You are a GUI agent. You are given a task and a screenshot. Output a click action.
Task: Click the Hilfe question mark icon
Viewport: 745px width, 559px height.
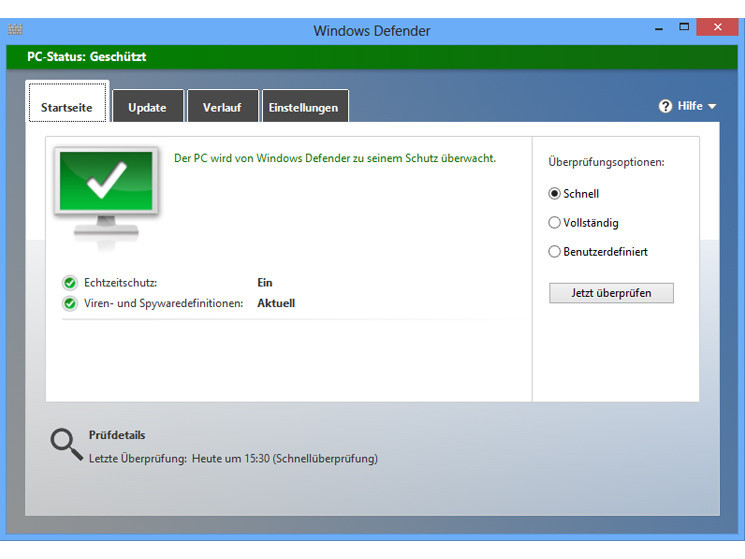[665, 106]
